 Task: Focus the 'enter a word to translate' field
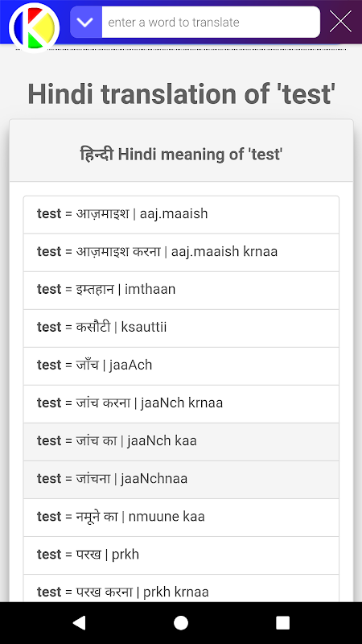(211, 23)
